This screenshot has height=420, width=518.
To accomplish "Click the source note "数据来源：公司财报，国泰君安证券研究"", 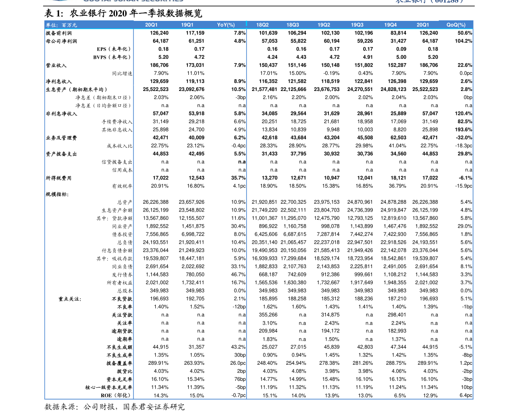I will click(x=115, y=407).
